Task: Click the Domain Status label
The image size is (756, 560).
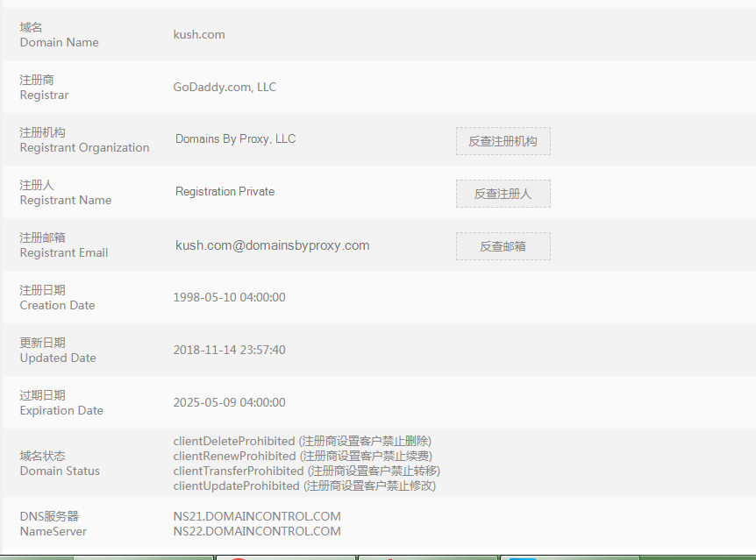Action: click(60, 471)
